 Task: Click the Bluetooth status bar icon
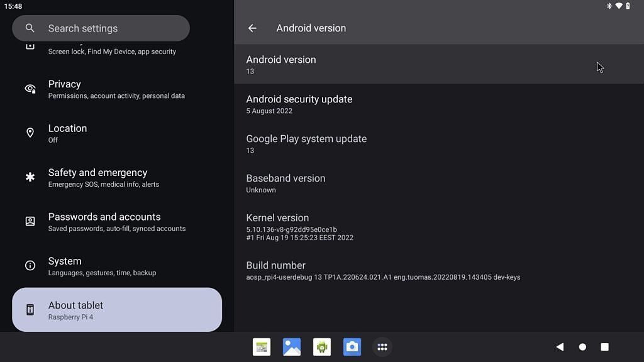pyautogui.click(x=609, y=6)
